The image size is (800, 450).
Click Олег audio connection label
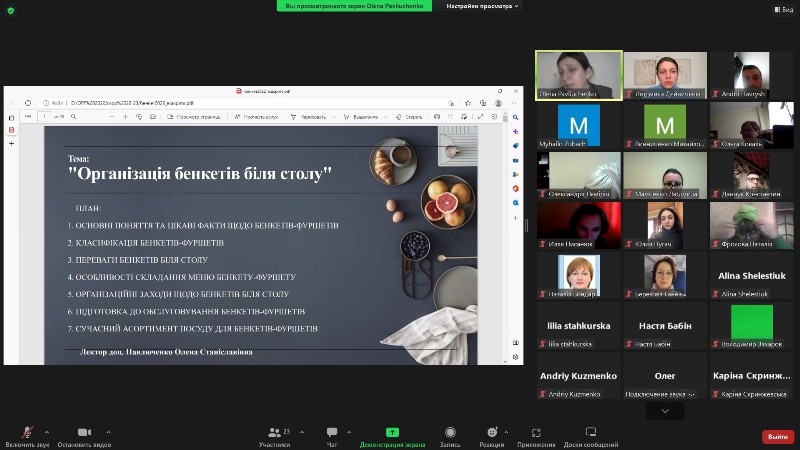pyautogui.click(x=660, y=394)
